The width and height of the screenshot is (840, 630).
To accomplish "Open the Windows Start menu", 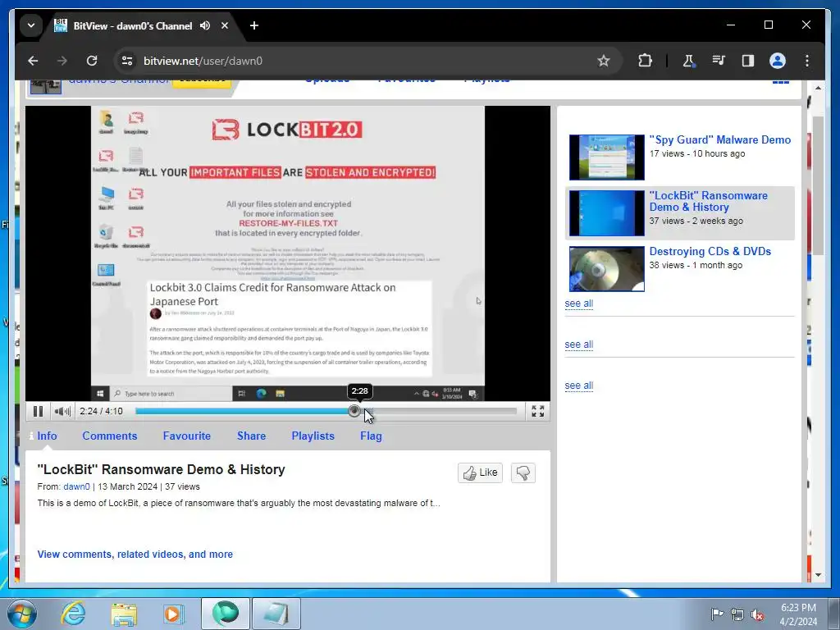I will [x=22, y=614].
